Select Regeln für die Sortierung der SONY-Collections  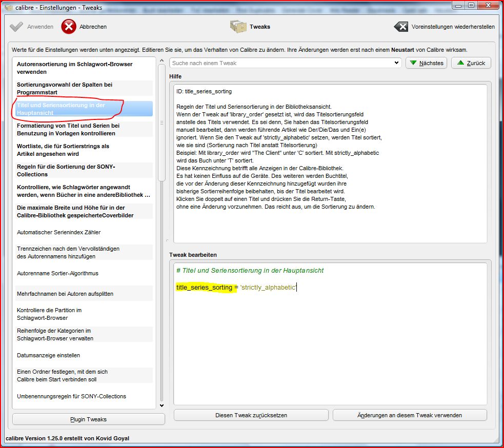(x=84, y=170)
